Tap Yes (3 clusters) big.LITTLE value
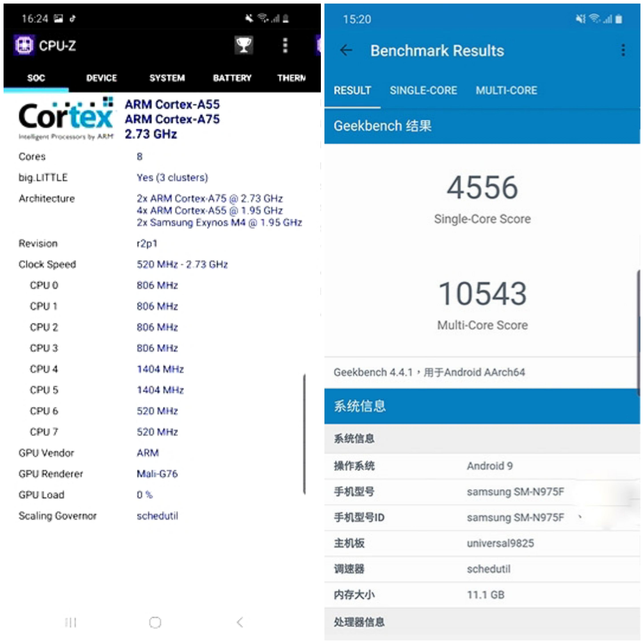Image resolution: width=644 pixels, height=644 pixels. [x=172, y=177]
